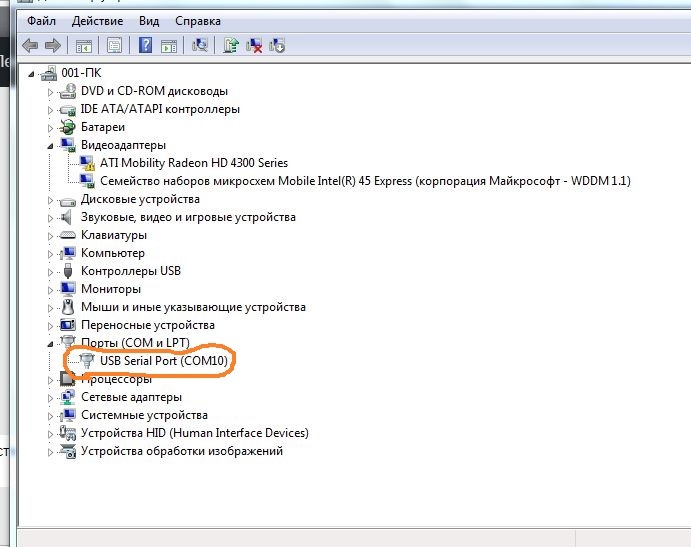
Task: Collapse the 001-ПК root node
Action: 31,74
